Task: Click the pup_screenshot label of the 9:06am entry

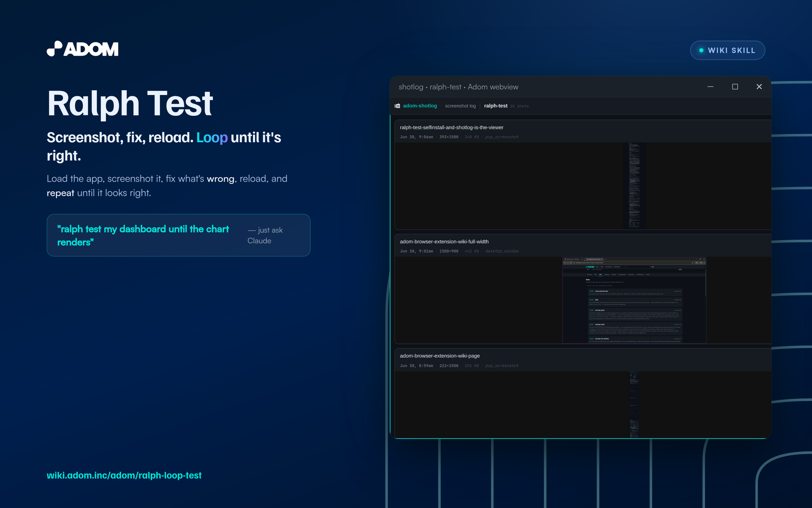Action: click(x=502, y=137)
